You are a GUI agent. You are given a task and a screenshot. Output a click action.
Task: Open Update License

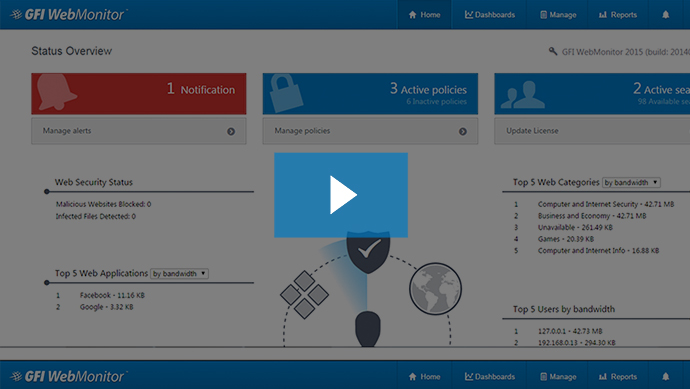[x=592, y=131]
